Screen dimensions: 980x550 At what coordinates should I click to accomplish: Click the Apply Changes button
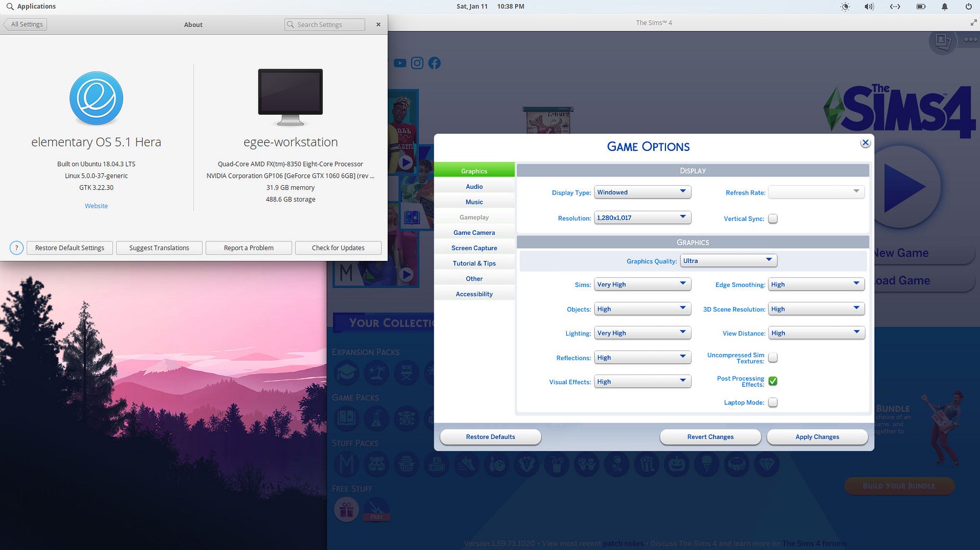817,437
